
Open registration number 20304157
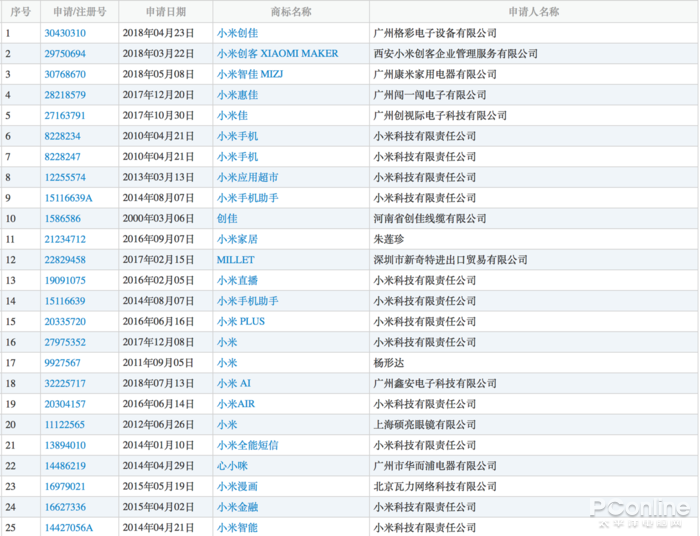(65, 404)
